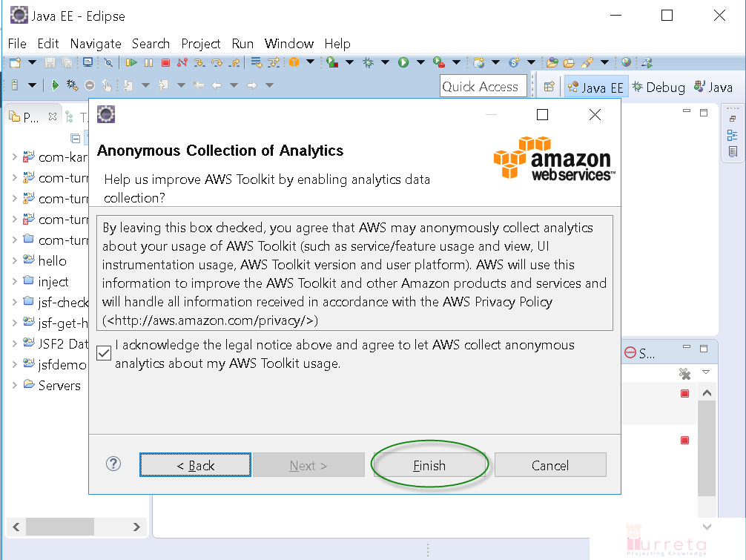Viewport: 746px width, 560px height.
Task: Open the File menu
Action: coord(17,44)
